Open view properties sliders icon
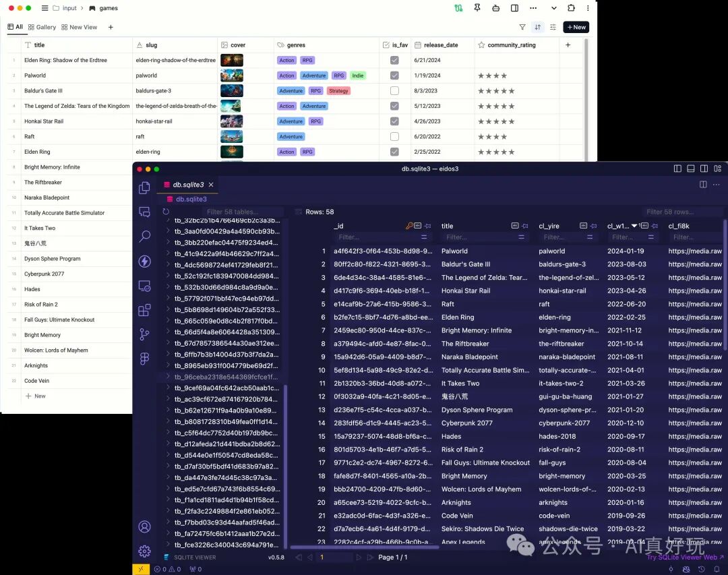 (553, 27)
